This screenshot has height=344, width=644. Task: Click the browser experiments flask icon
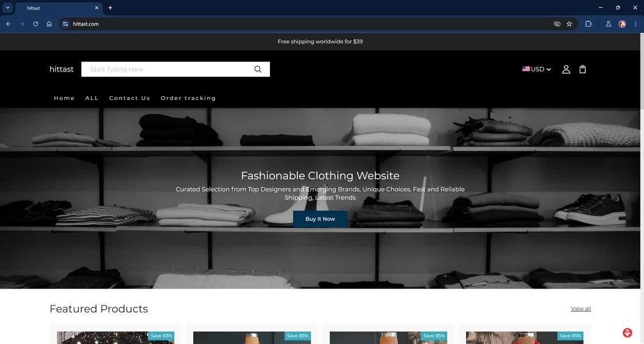608,23
